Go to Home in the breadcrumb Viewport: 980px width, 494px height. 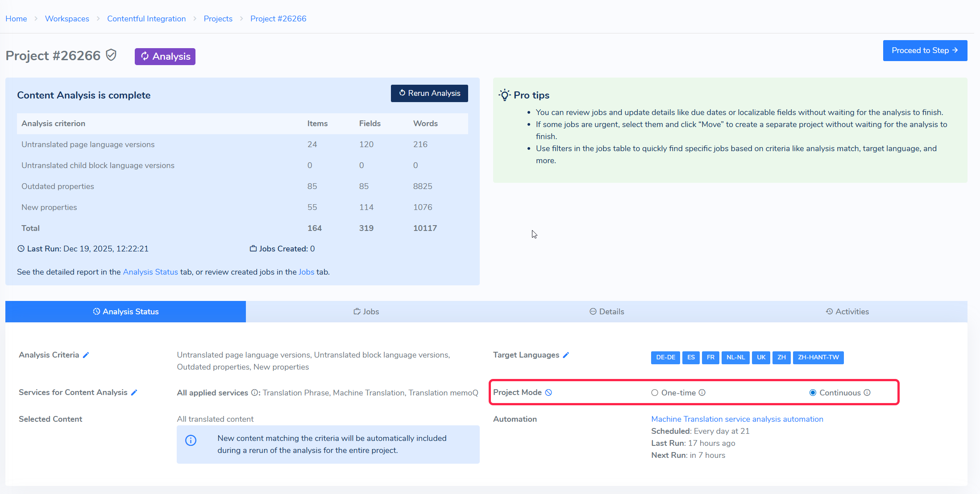click(x=16, y=19)
